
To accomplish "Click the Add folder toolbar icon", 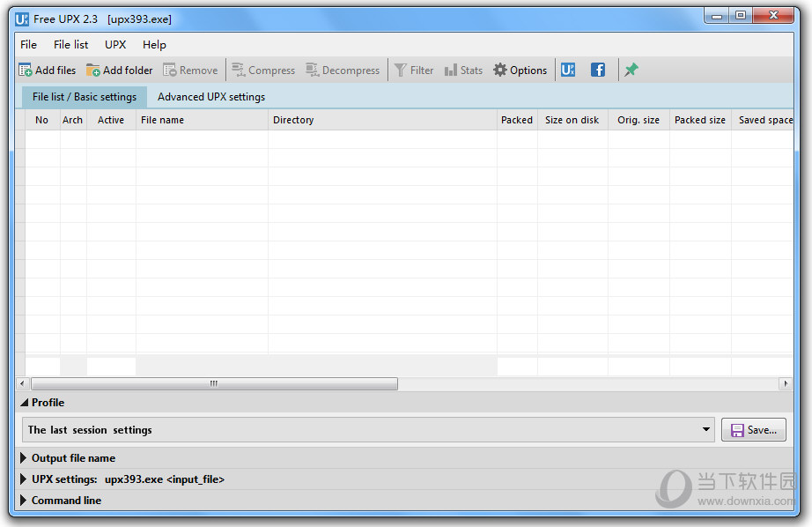I will point(93,70).
